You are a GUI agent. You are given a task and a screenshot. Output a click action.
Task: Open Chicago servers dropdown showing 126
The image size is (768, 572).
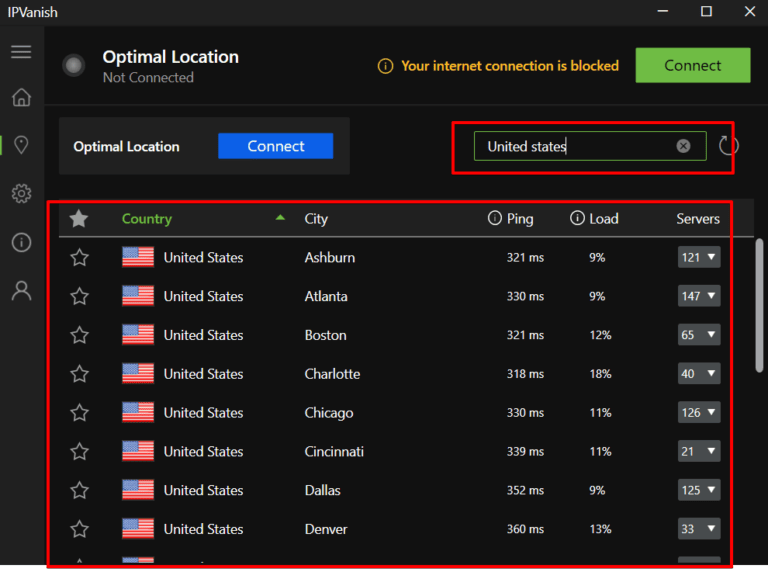(699, 413)
